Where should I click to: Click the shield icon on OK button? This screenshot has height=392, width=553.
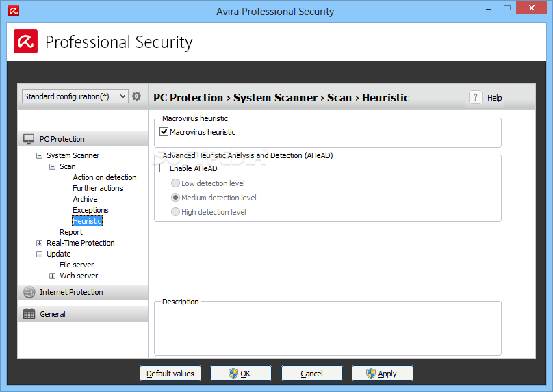pyautogui.click(x=233, y=374)
